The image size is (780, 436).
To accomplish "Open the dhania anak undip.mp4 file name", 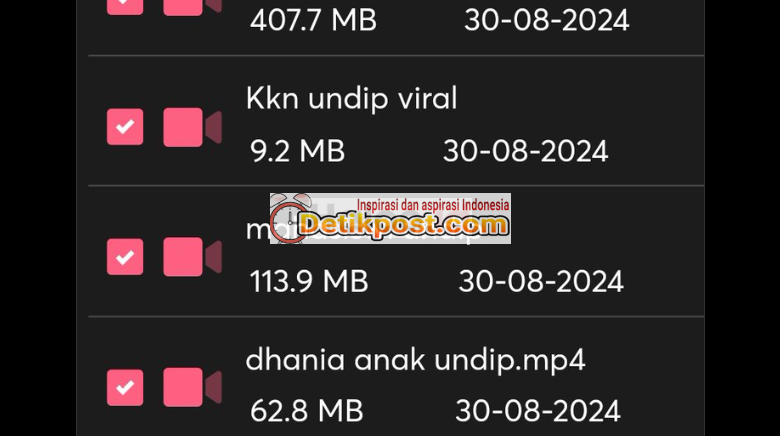I will click(x=415, y=359).
